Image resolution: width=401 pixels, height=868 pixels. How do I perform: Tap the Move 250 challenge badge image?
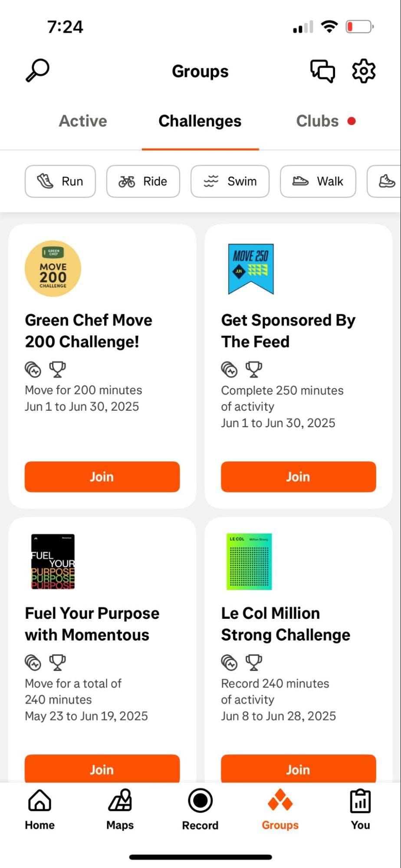[x=251, y=269]
